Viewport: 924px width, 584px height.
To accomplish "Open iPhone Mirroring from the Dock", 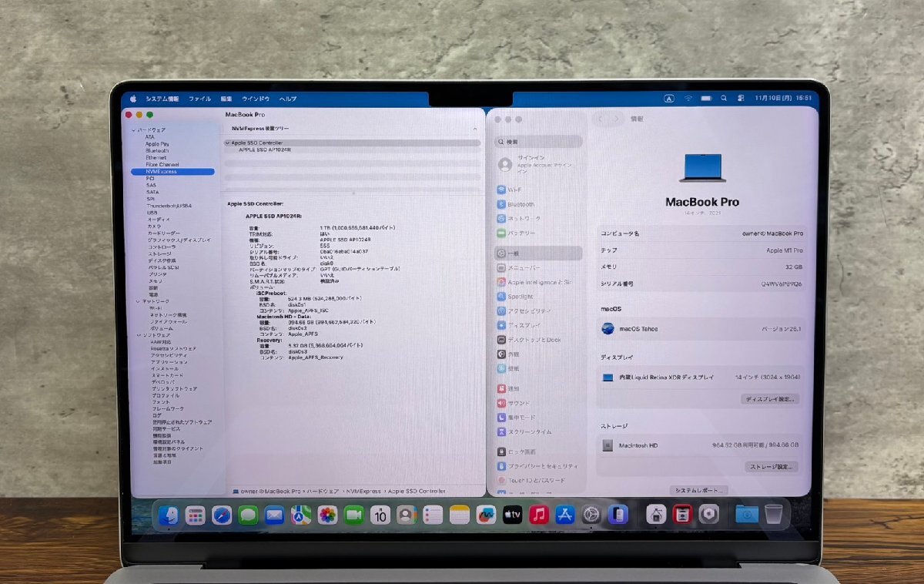I will click(618, 515).
